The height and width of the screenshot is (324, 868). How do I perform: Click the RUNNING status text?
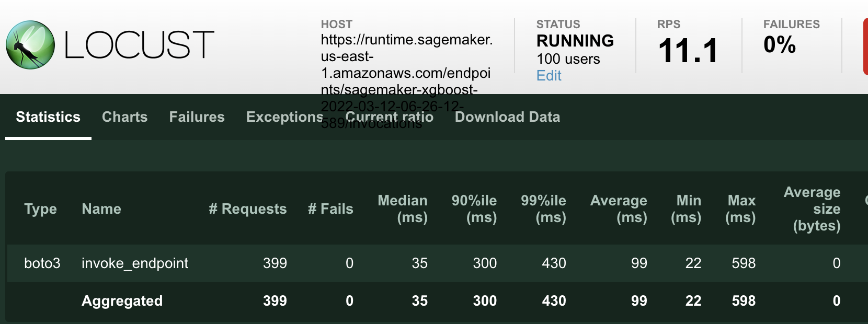click(x=575, y=41)
